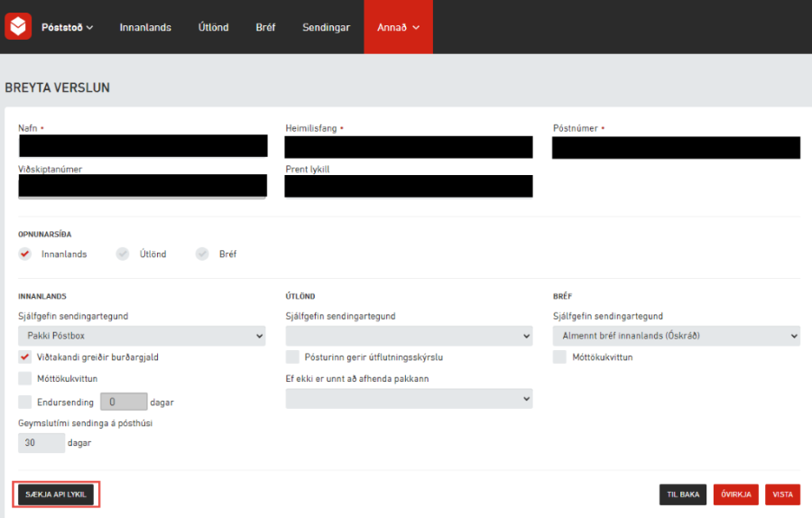Go to the Útlönd navigation item
Screen dimensions: 812x518
(x=213, y=28)
